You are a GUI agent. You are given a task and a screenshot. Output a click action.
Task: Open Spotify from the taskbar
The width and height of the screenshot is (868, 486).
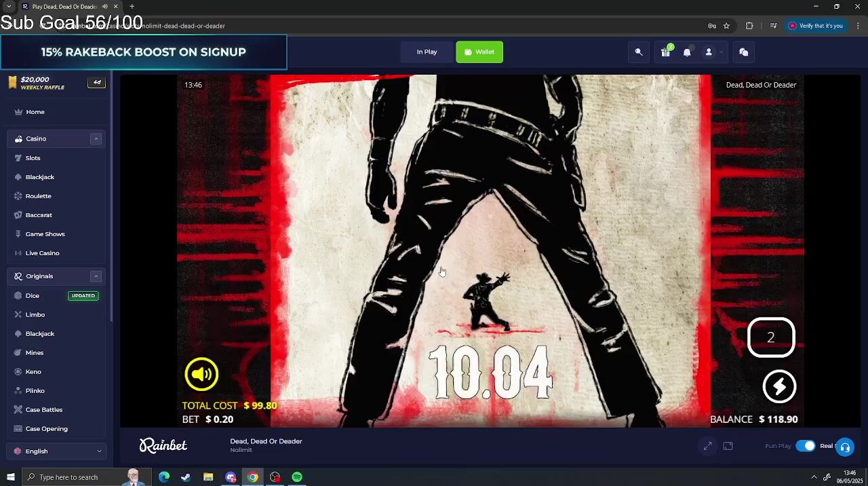point(297,477)
